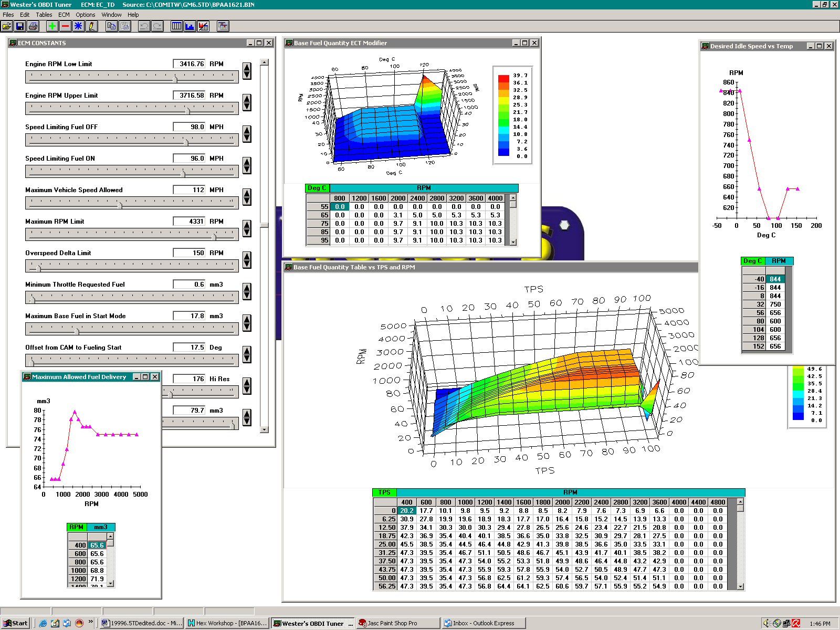Switch to Hex Workshop in taskbar
The image size is (840, 630).
228,623
